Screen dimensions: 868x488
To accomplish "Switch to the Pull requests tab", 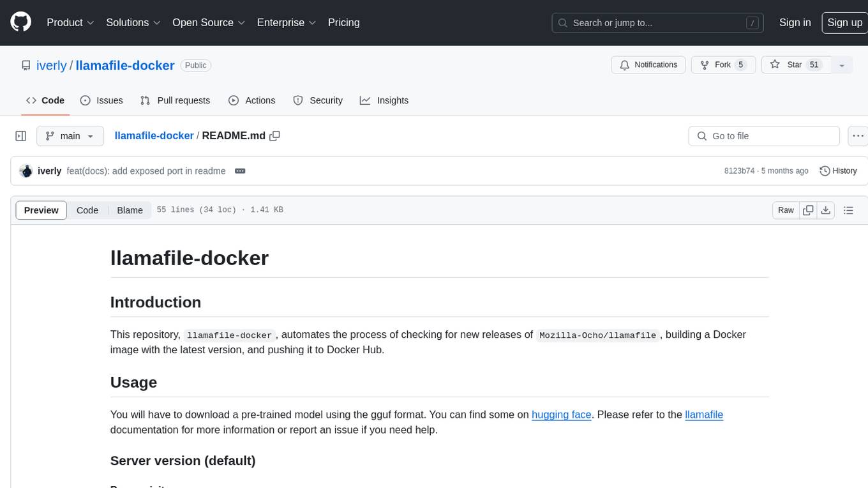I will [175, 100].
